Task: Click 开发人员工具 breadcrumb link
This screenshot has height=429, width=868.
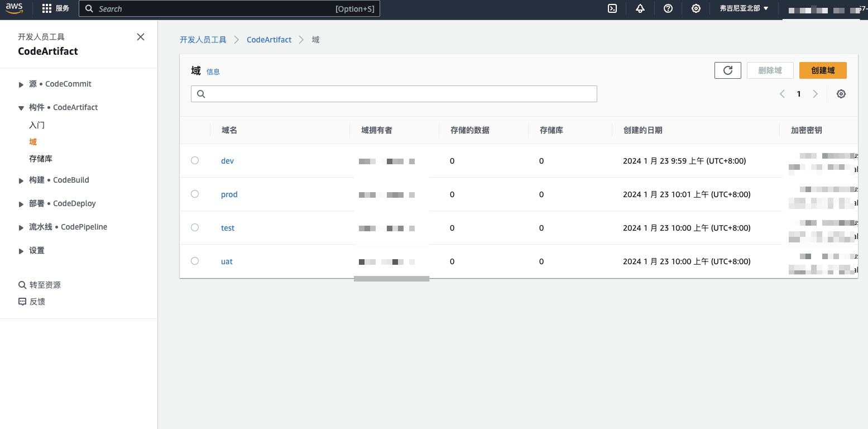Action: click(x=203, y=40)
